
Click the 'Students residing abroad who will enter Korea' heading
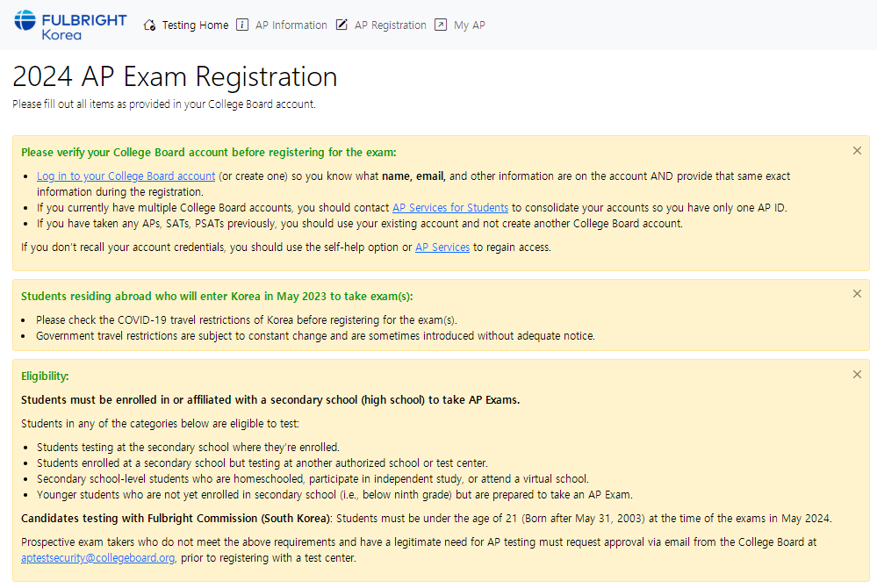point(217,297)
